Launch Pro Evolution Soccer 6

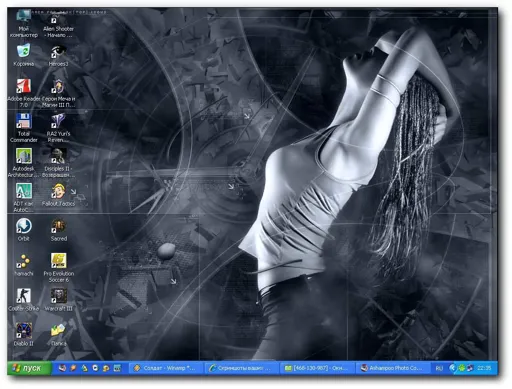[x=59, y=268]
